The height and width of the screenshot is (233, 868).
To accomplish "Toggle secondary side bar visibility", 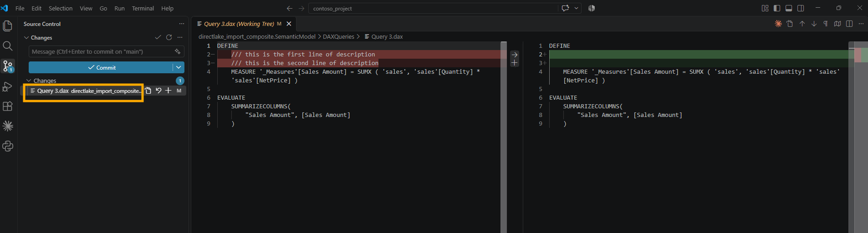I will tap(801, 8).
